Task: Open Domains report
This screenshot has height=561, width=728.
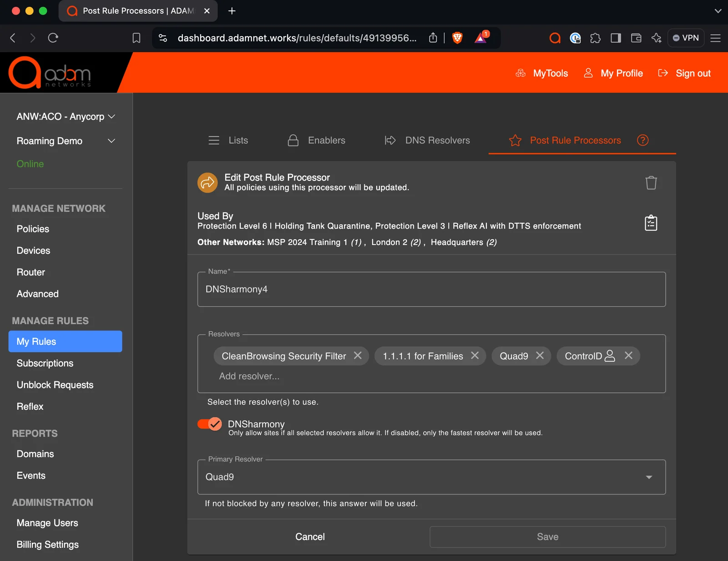Action: coord(35,454)
